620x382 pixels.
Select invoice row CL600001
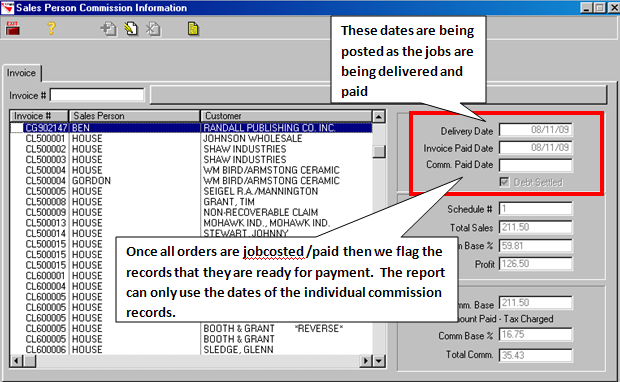pyautogui.click(x=63, y=276)
